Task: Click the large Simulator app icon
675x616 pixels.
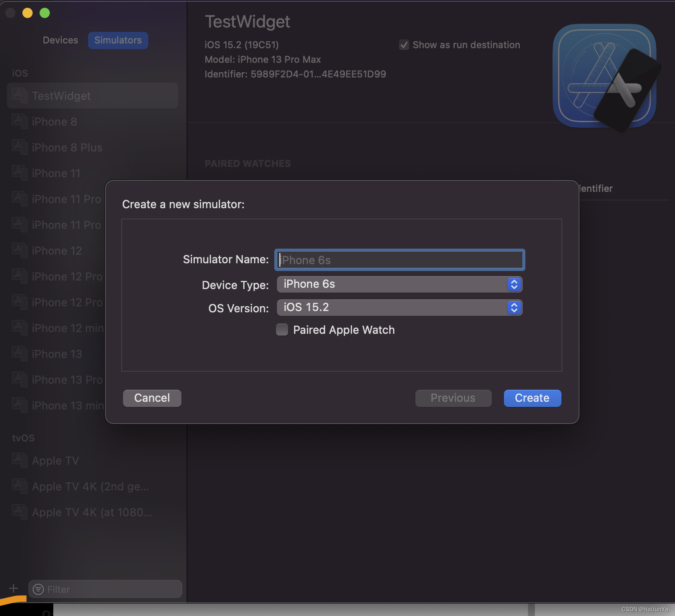Action: click(607, 78)
